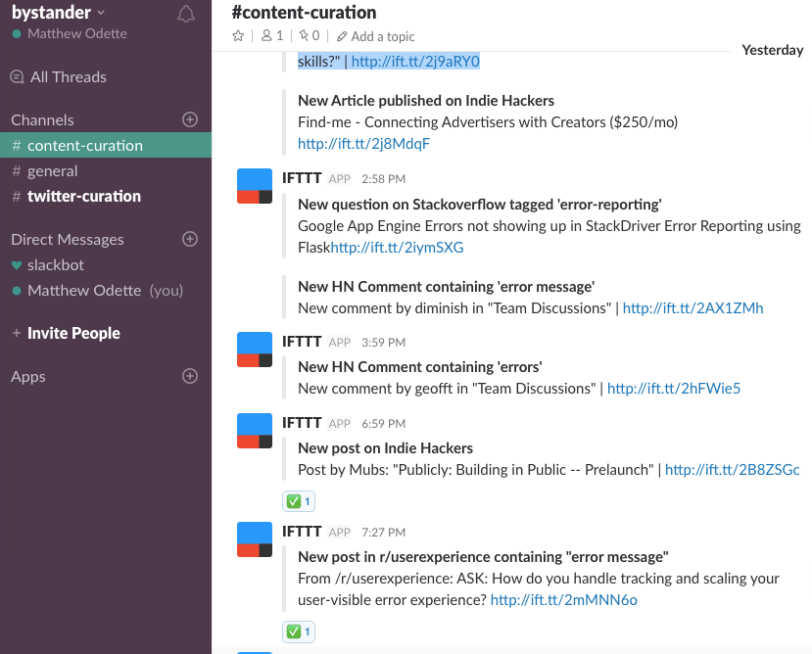The width and height of the screenshot is (812, 654).
Task: Switch to the general channel
Action: click(x=53, y=170)
